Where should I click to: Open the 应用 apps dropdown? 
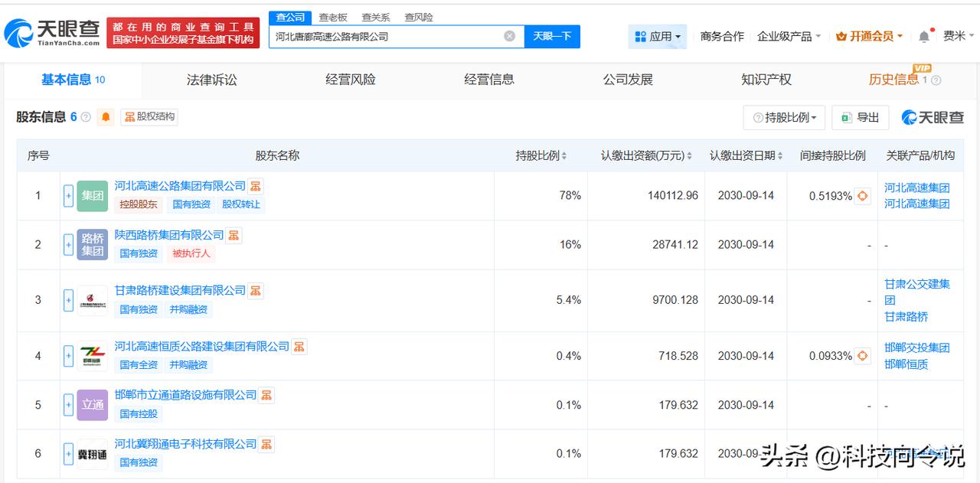(657, 36)
